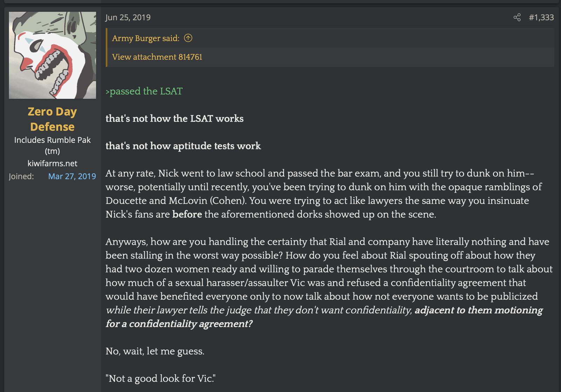The image size is (561, 392).
Task: Click the 'Joined:' label in the sidebar
Action: [21, 176]
